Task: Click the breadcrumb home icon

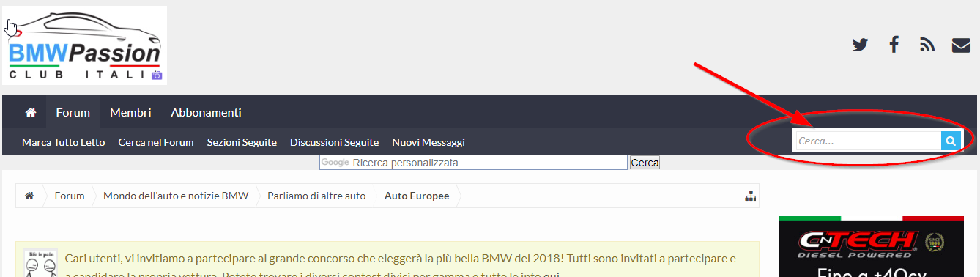Action: pos(29,196)
